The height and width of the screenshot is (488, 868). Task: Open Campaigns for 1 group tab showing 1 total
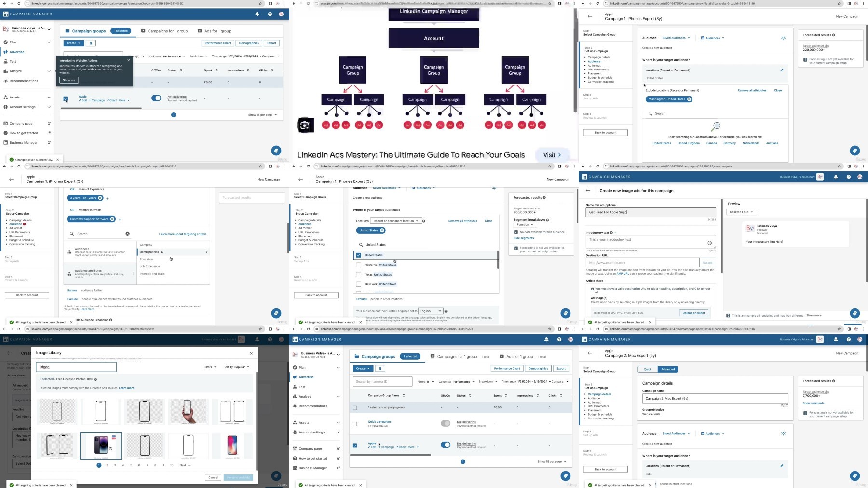click(x=460, y=357)
